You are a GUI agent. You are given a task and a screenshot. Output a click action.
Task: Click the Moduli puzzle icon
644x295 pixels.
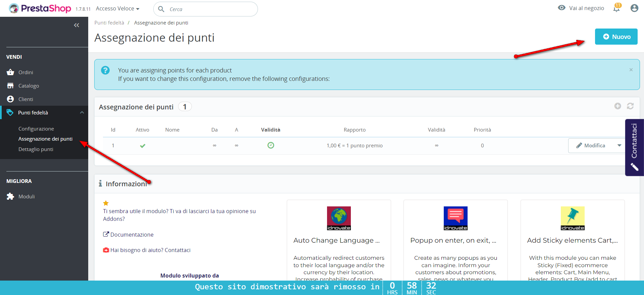[10, 196]
